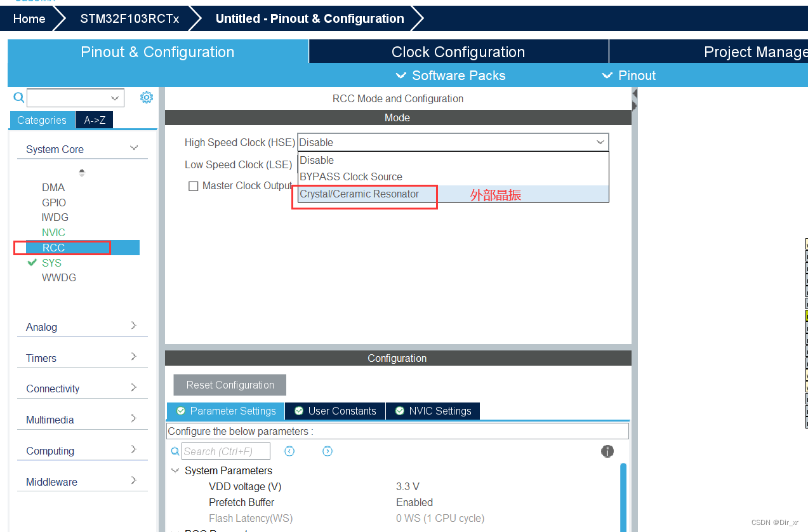This screenshot has width=808, height=532.
Task: Open the NVIC Settings tab
Action: 433,411
